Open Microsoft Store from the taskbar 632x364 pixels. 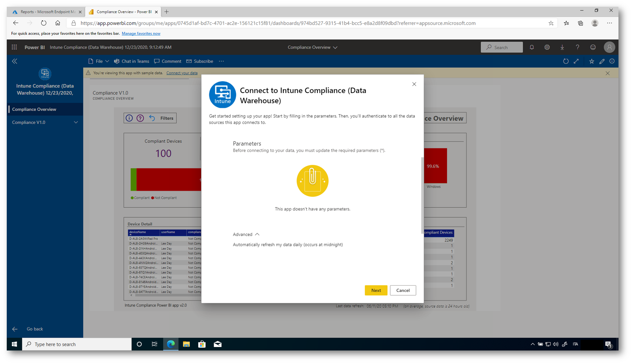(202, 344)
